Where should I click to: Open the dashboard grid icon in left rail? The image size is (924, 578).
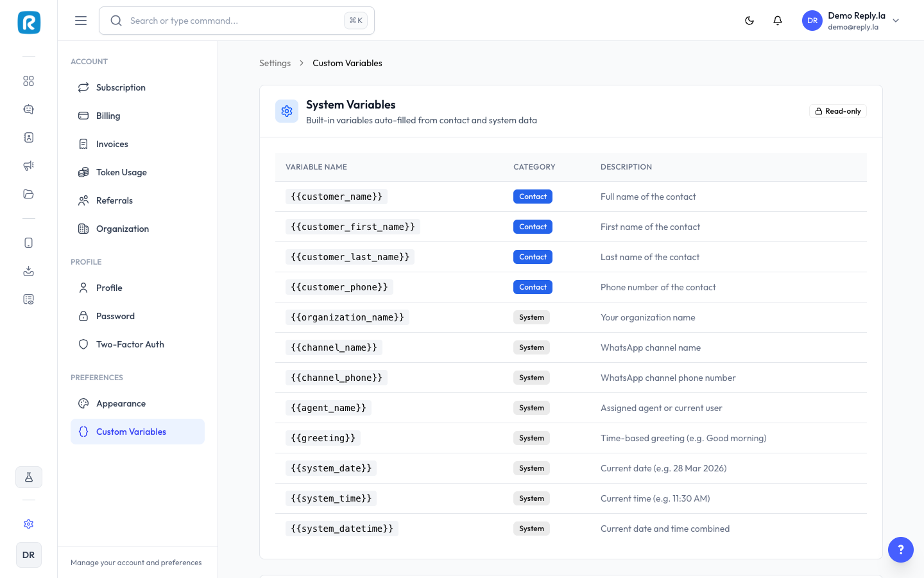(x=28, y=81)
